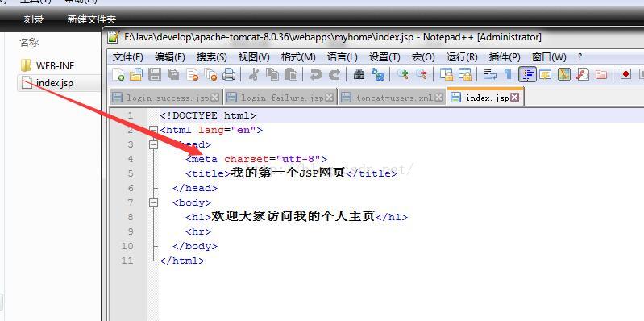Click the Save All toolbar icon
Screen dimensions: 644x321
point(173,74)
